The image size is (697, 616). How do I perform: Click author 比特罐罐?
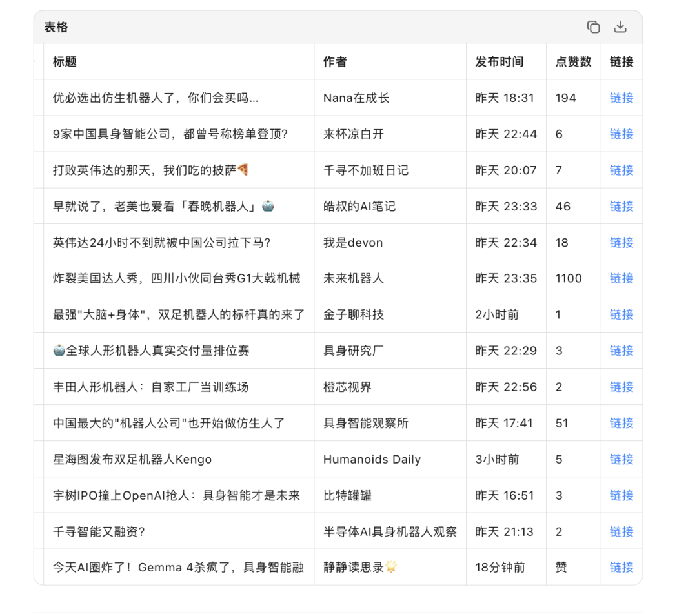(x=347, y=495)
